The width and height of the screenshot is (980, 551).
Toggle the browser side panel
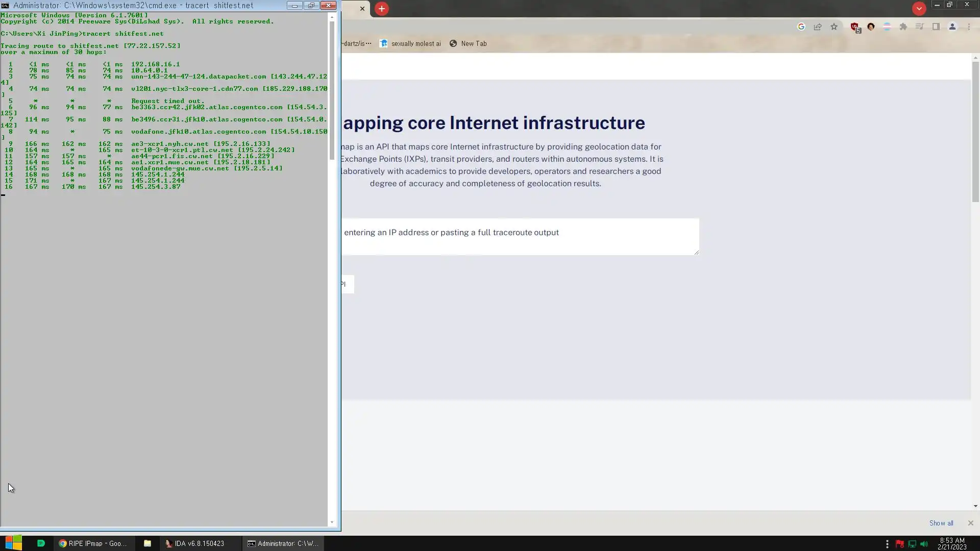tap(936, 27)
